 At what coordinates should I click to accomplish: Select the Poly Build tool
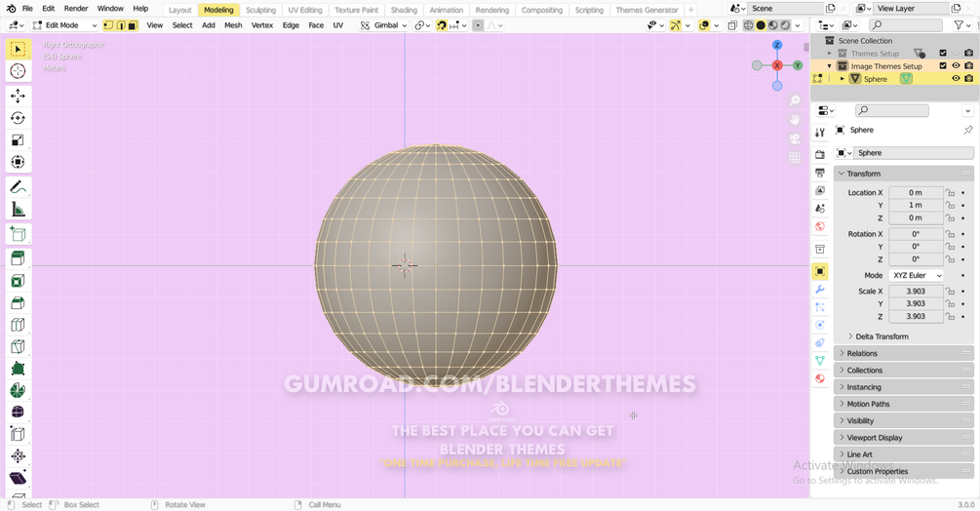tap(19, 369)
